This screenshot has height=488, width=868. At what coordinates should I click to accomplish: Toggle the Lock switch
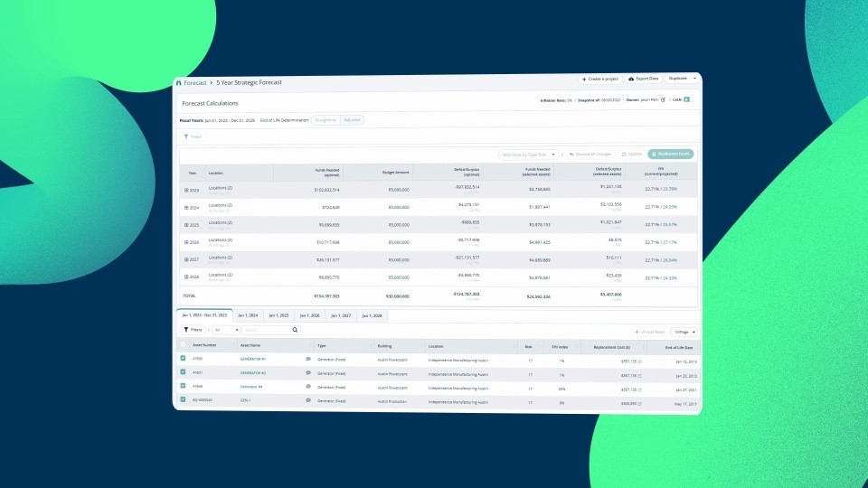click(687, 99)
